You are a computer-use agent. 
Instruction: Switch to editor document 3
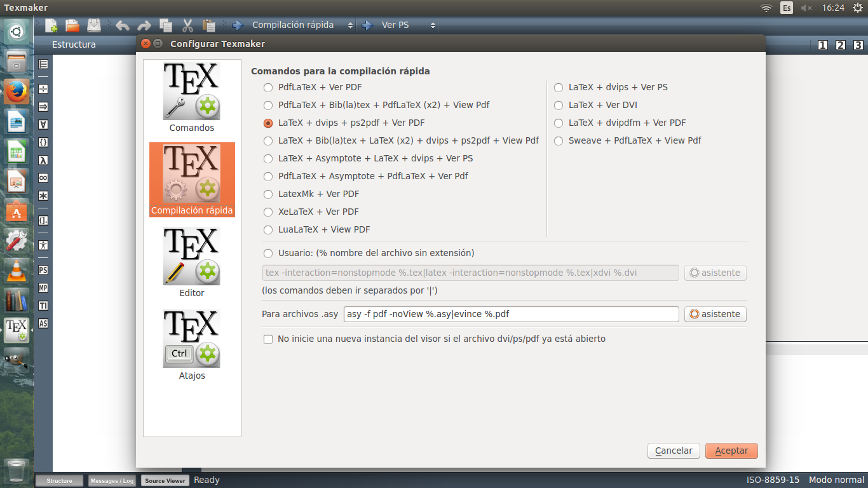click(x=858, y=45)
